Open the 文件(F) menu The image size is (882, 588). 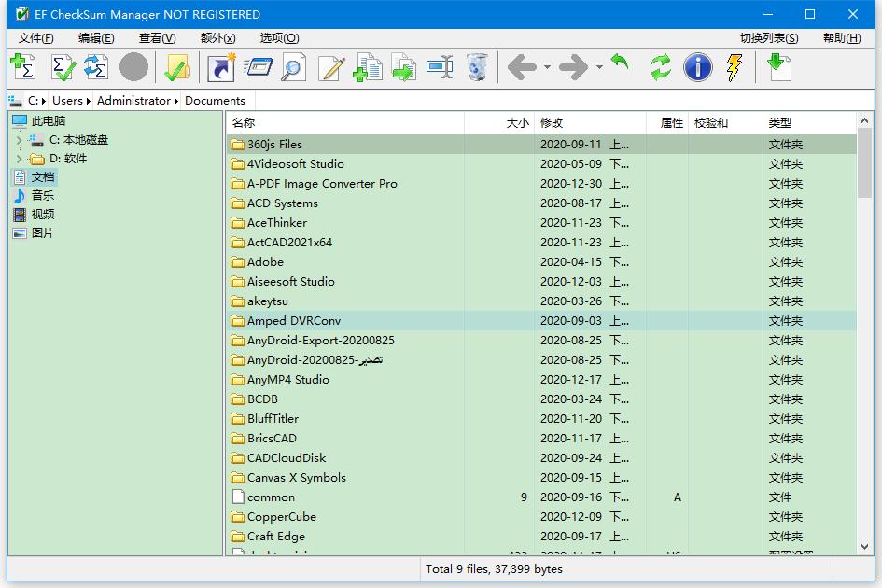(x=36, y=37)
